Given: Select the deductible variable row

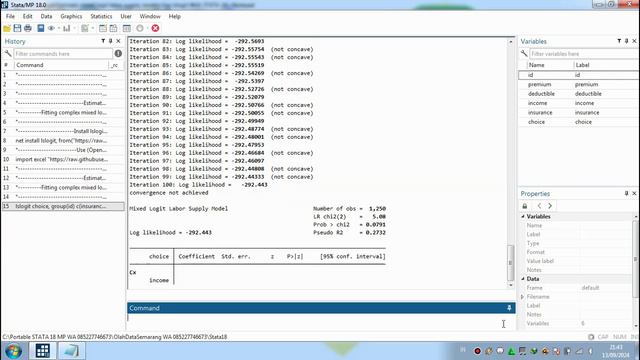Looking at the screenshot, I should pyautogui.click(x=578, y=94).
